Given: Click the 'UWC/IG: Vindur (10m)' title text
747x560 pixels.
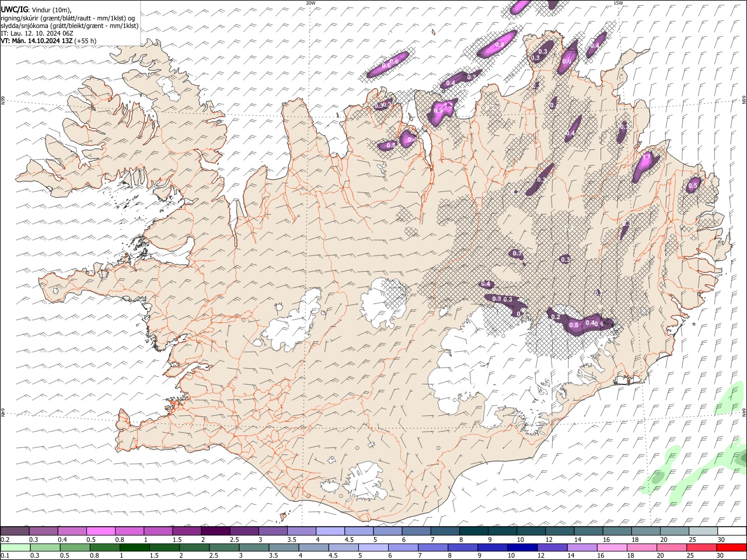Looking at the screenshot, I should [36, 10].
